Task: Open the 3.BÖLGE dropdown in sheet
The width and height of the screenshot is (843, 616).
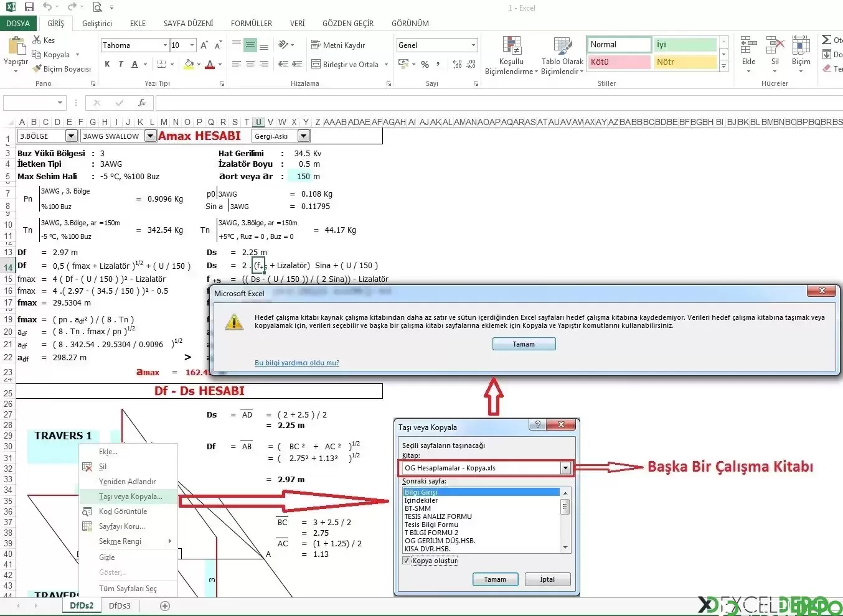Action: click(71, 136)
